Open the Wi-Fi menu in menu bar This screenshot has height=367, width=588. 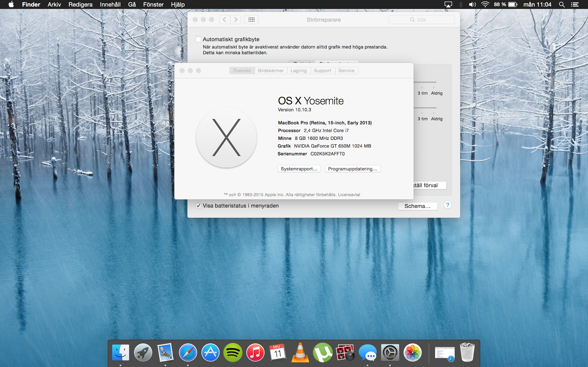[485, 4]
